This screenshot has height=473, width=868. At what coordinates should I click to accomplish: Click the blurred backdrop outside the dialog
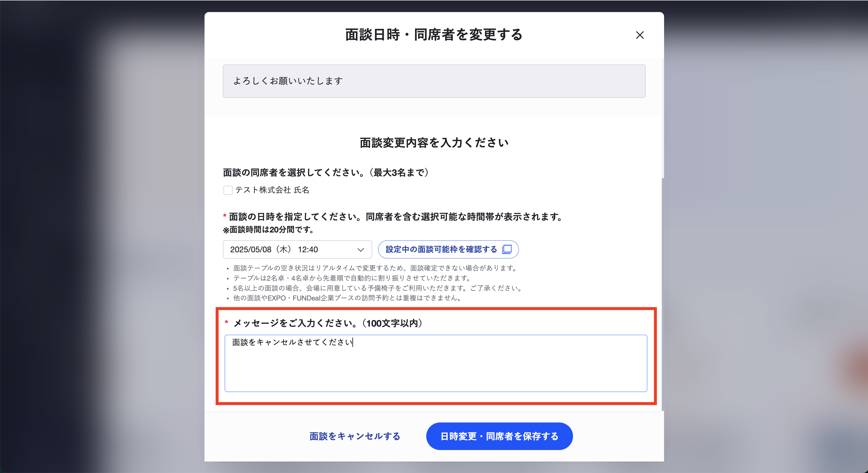click(x=101, y=236)
